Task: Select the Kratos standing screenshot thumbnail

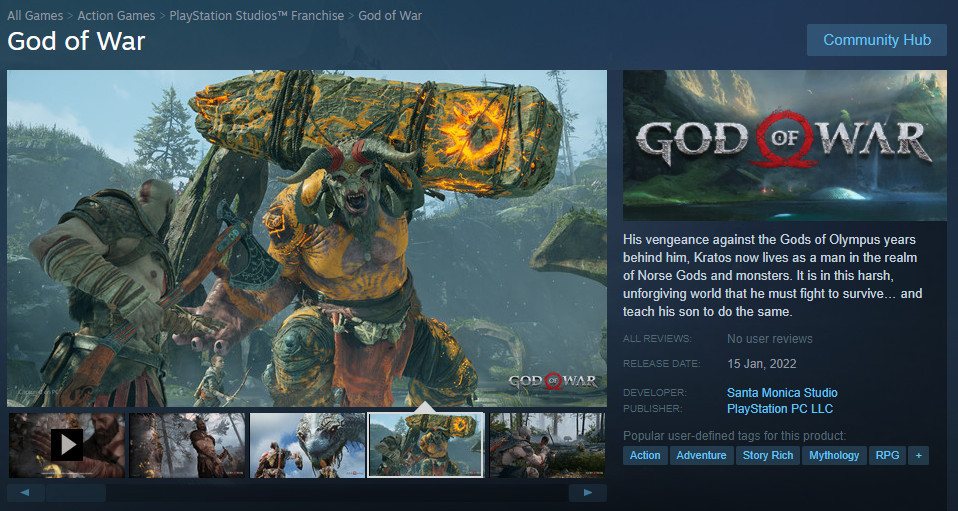Action: point(187,445)
